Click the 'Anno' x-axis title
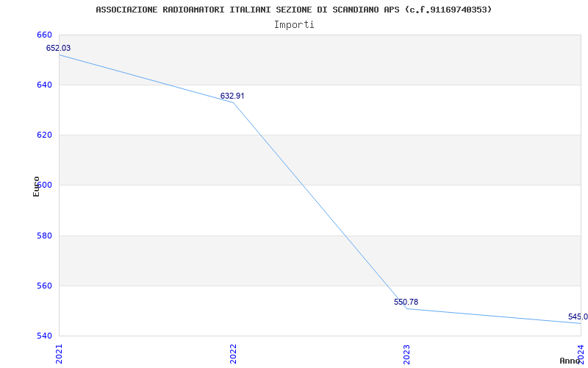The image size is (588, 368). [x=570, y=361]
